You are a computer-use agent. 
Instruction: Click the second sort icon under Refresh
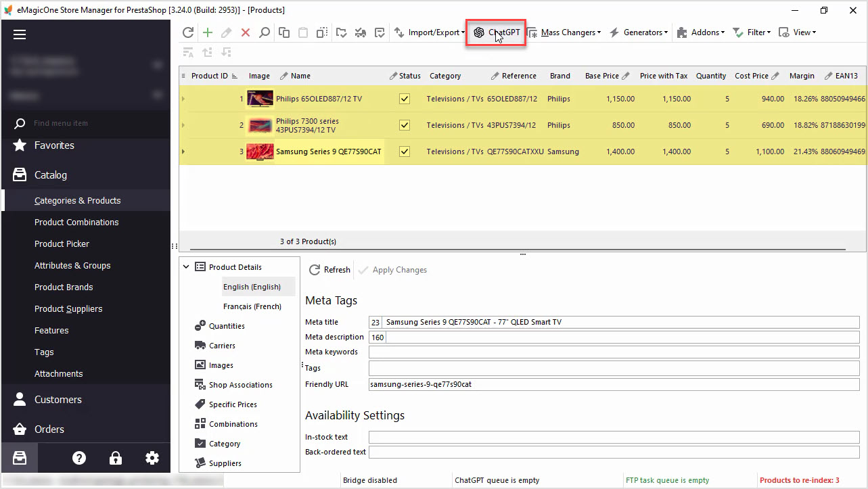(x=207, y=52)
